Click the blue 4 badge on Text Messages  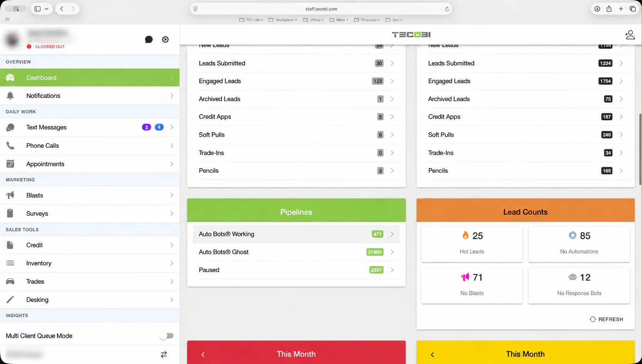coord(159,127)
